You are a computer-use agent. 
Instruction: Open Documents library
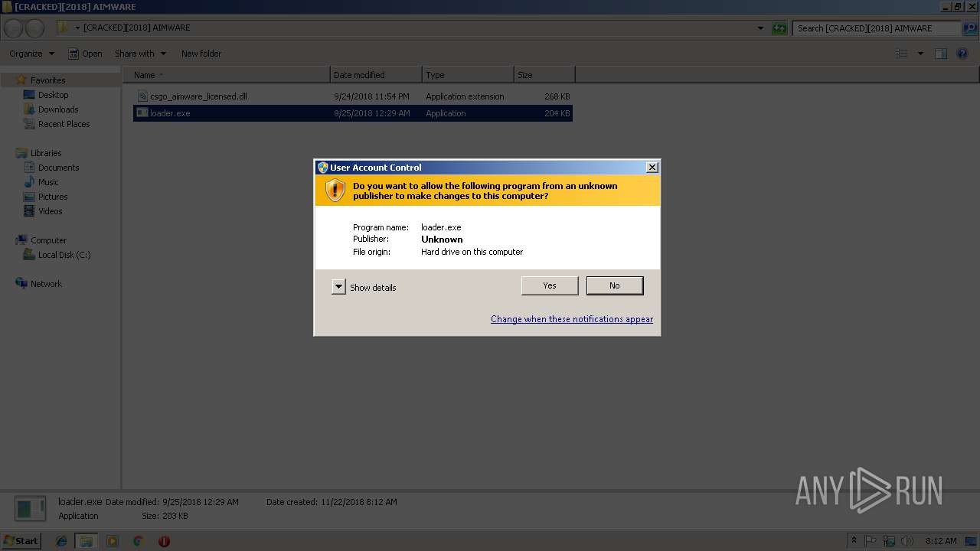pyautogui.click(x=58, y=168)
